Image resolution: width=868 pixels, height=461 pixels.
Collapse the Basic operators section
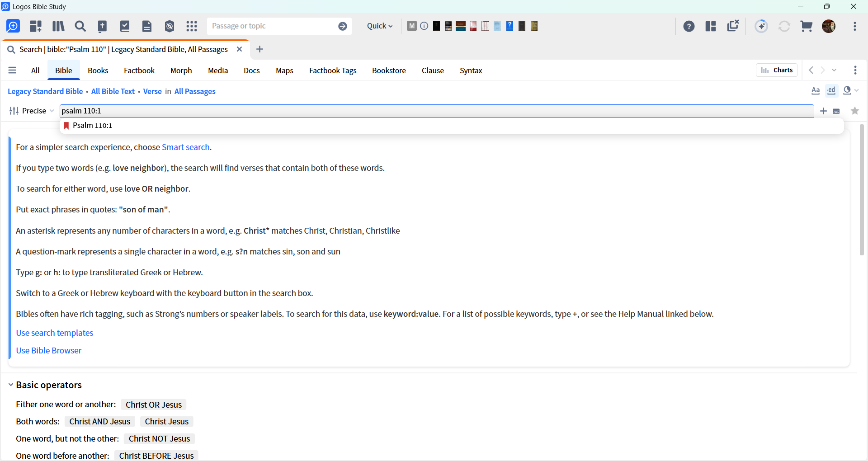pyautogui.click(x=11, y=385)
